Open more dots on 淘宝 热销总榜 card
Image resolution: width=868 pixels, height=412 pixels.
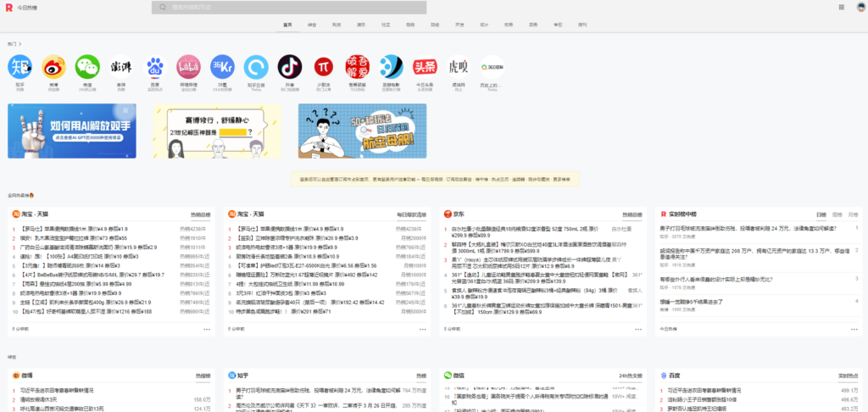pyautogui.click(x=207, y=329)
